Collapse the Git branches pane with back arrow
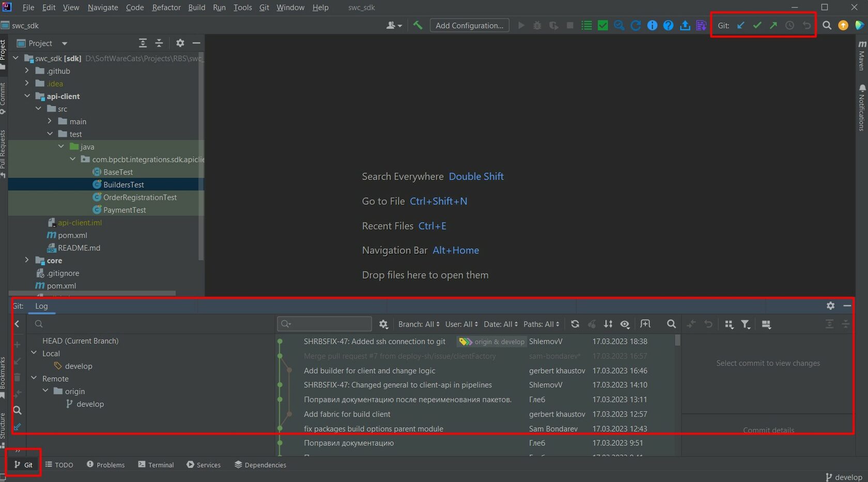The width and height of the screenshot is (868, 482). click(x=17, y=324)
